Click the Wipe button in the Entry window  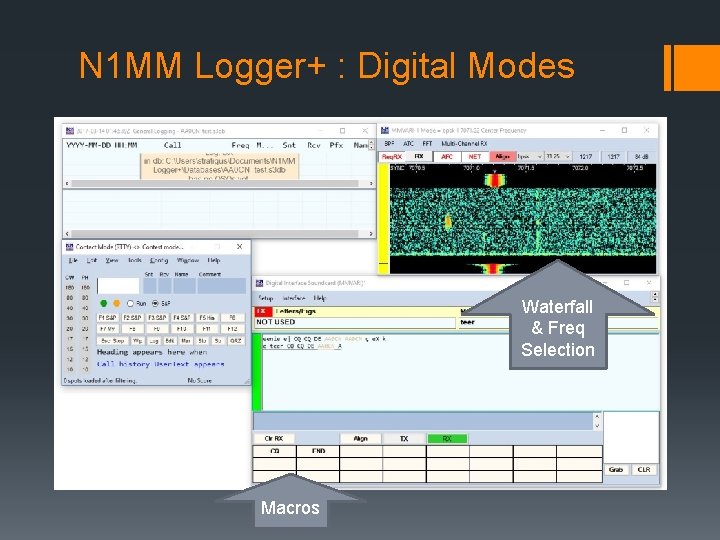[137, 341]
